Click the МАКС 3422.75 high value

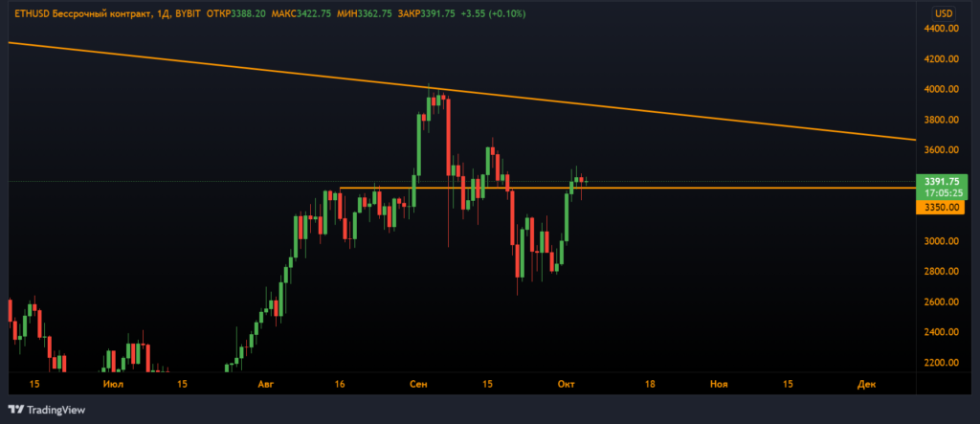tap(300, 13)
